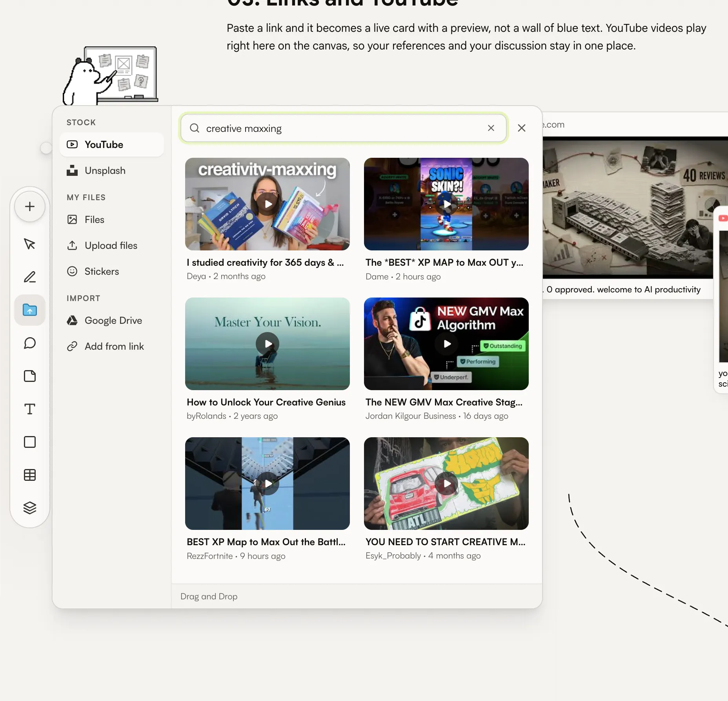Click title 'The NEW GMV Max Creative Stag...'
This screenshot has height=701, width=728.
[444, 402]
